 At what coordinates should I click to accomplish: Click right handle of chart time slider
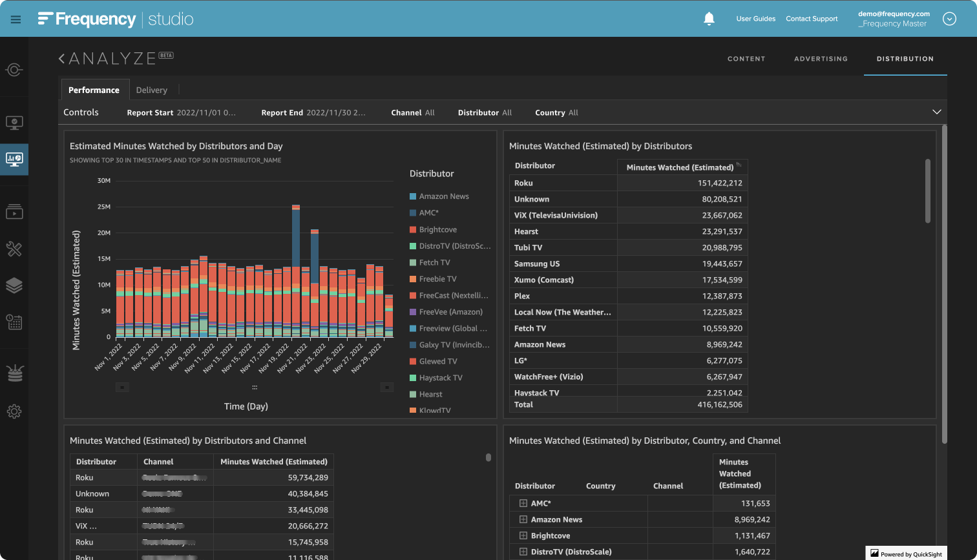387,388
